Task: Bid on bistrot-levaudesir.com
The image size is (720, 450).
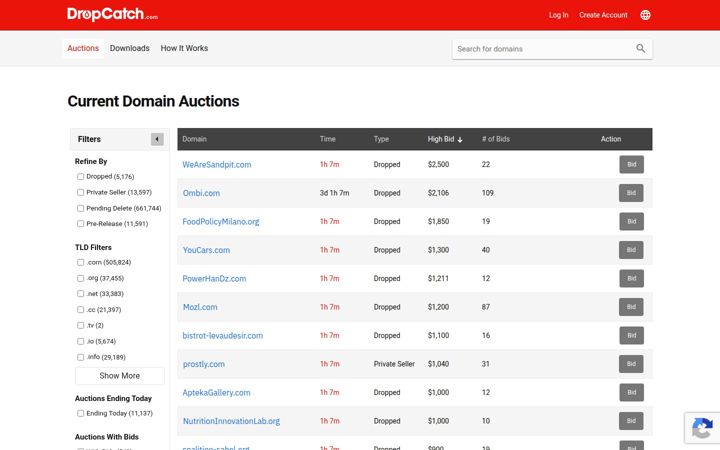Action: pos(631,335)
